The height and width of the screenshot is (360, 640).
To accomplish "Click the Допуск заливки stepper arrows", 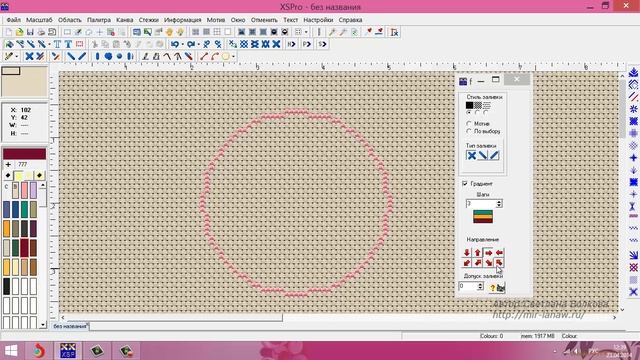I will click(x=480, y=287).
